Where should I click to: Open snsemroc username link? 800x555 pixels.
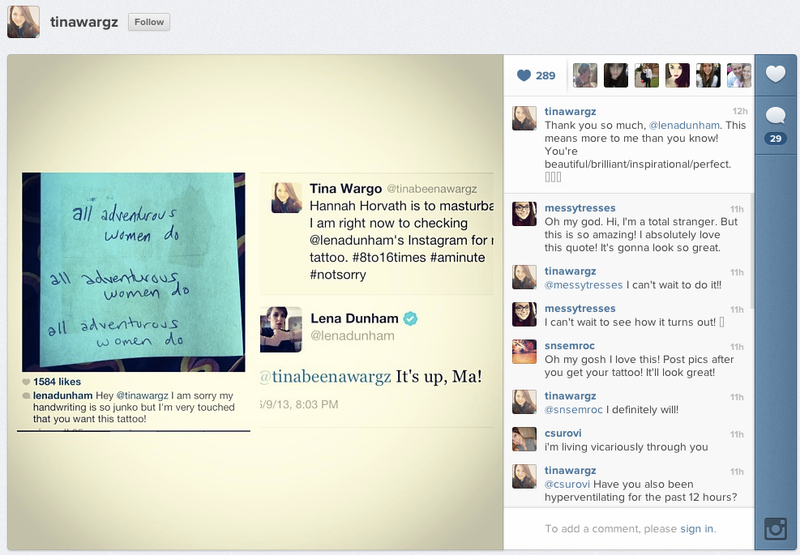click(x=569, y=345)
